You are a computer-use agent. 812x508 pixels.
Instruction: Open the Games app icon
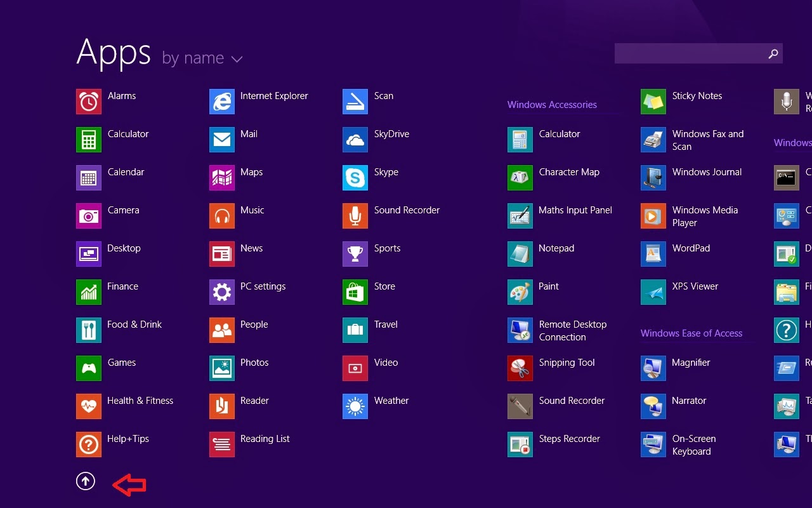pyautogui.click(x=89, y=368)
